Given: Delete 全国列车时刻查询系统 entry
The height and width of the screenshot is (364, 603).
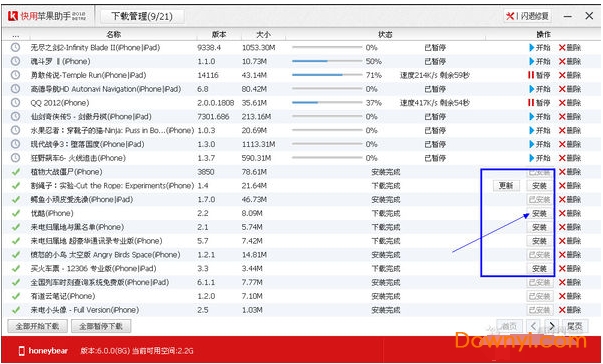Looking at the screenshot, I should 570,283.
